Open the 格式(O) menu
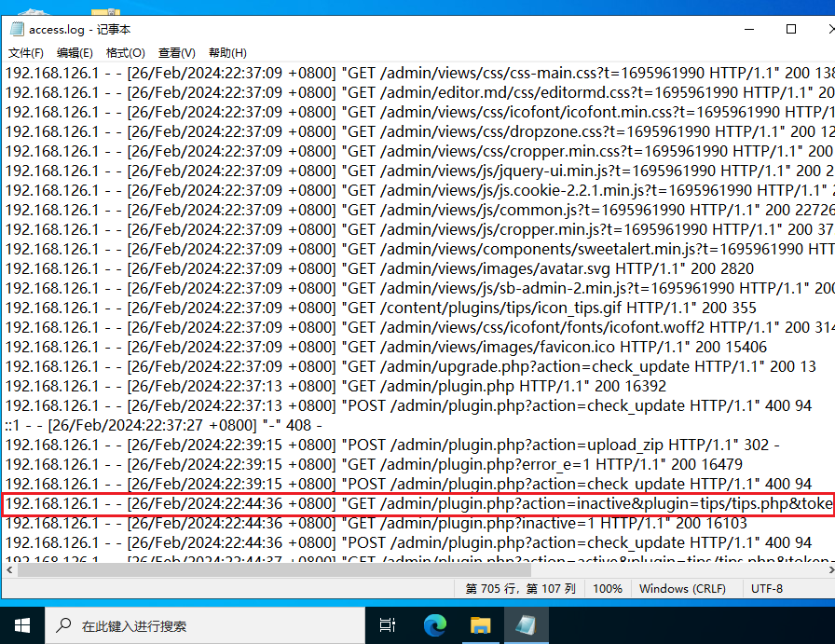 (x=125, y=53)
